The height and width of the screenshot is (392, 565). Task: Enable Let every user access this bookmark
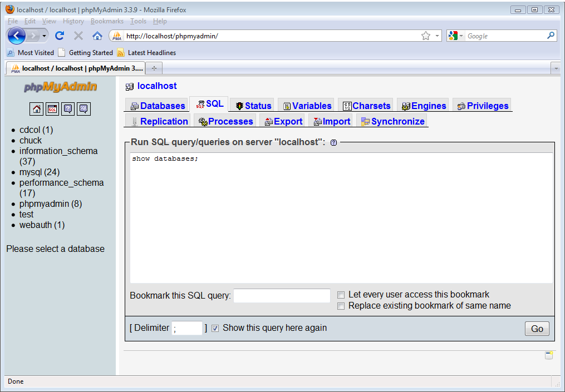[x=341, y=295]
